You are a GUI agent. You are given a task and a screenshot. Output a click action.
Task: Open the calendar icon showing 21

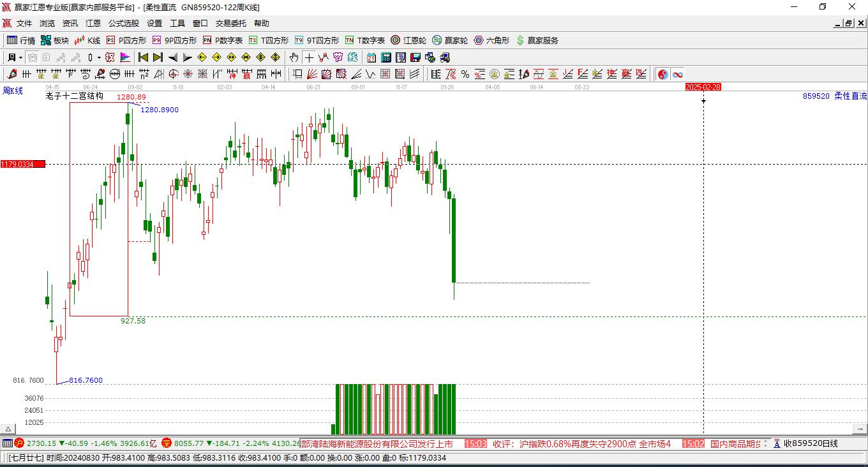[x=371, y=57]
